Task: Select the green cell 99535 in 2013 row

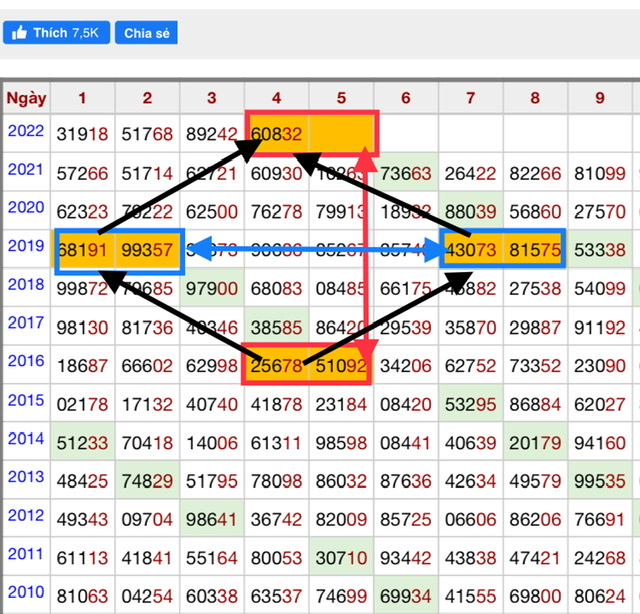Action: [600, 481]
